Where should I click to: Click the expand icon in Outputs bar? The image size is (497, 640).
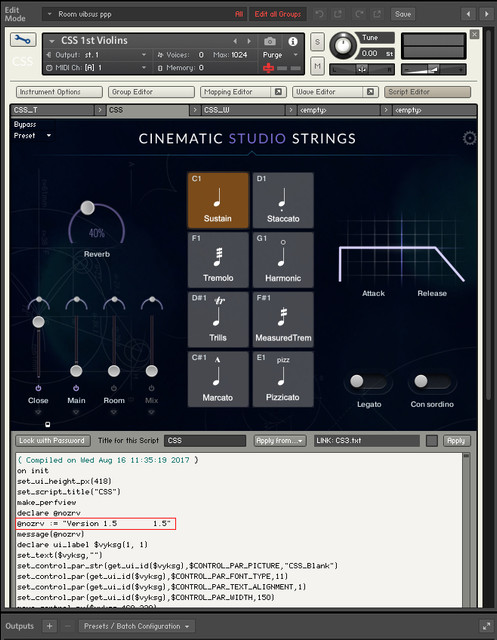pos(486,626)
